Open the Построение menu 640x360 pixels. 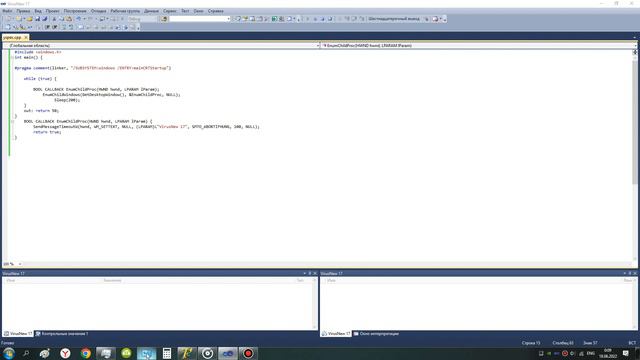click(x=75, y=11)
